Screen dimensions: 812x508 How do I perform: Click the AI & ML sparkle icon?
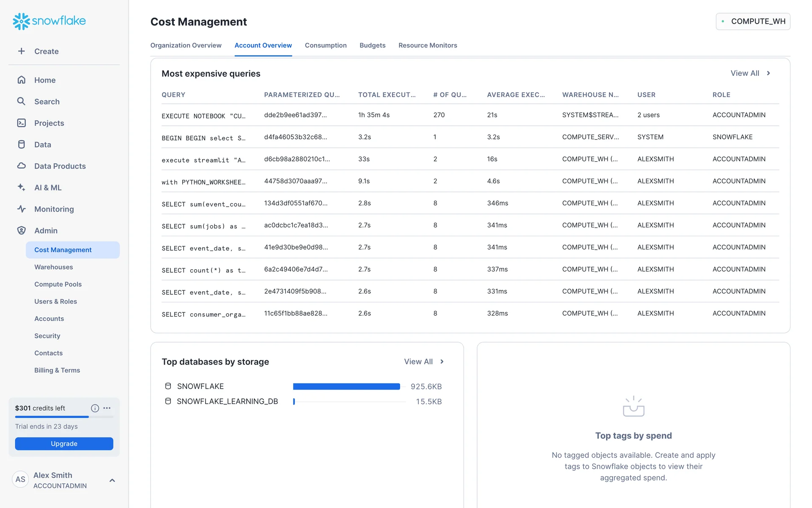point(22,188)
